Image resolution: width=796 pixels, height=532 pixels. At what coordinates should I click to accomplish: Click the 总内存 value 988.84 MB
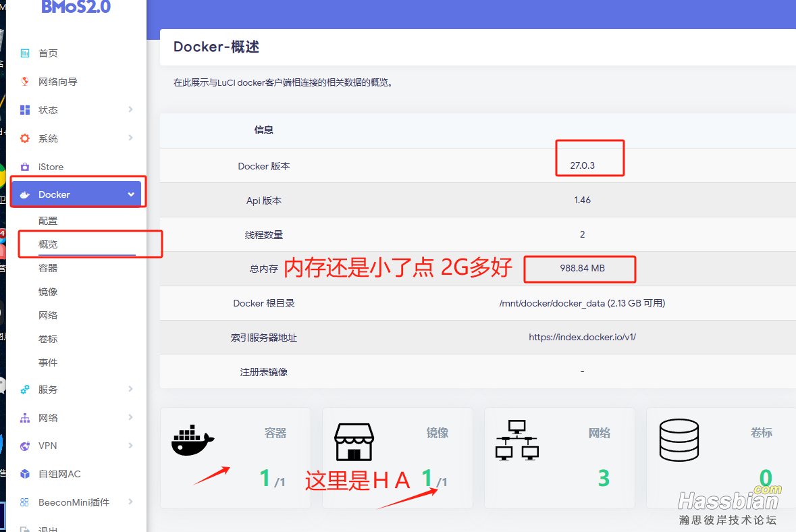pos(582,268)
